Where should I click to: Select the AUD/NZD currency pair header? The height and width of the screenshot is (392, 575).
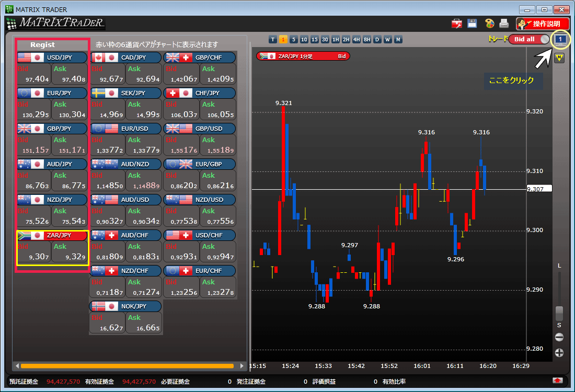126,164
